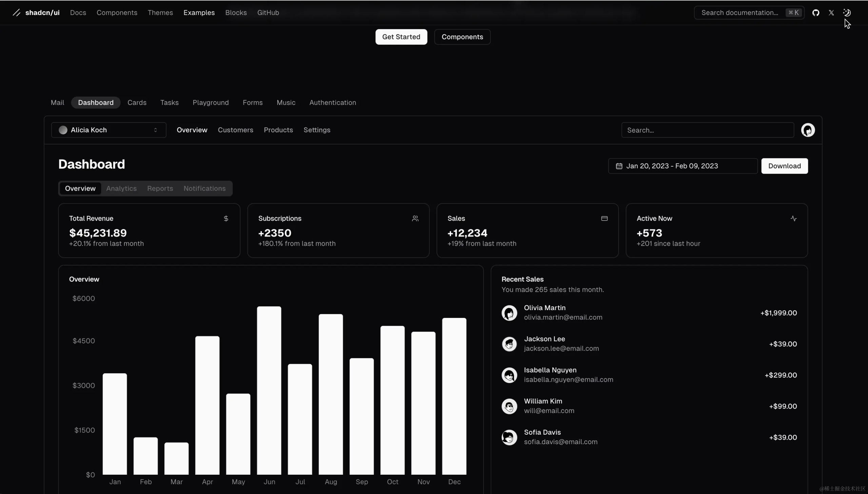Open user avatar menu beside search
This screenshot has width=868, height=494.
(808, 130)
